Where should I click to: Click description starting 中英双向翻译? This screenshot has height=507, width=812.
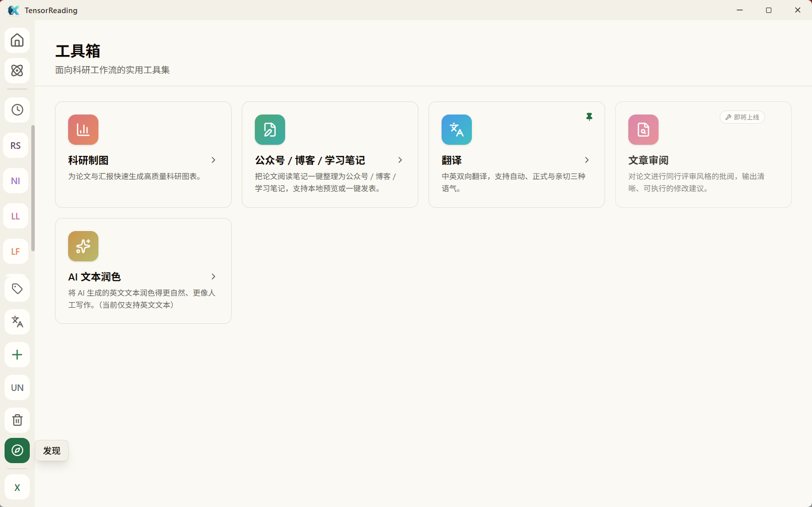coord(514,183)
